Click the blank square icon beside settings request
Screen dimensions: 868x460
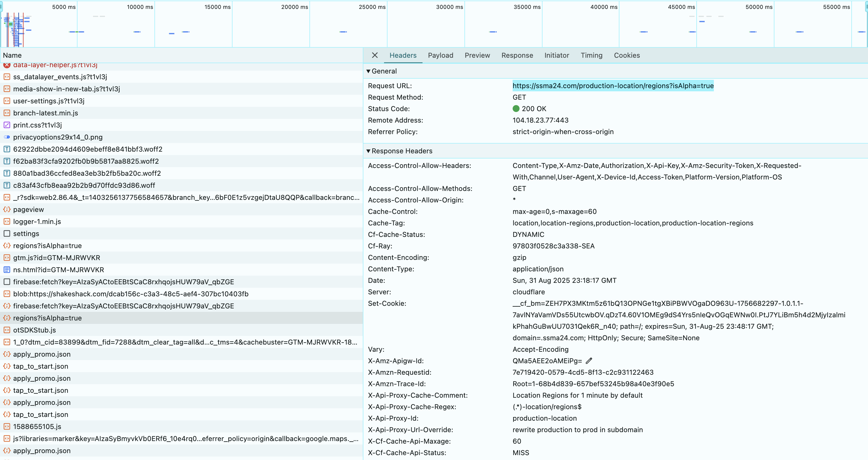click(7, 233)
